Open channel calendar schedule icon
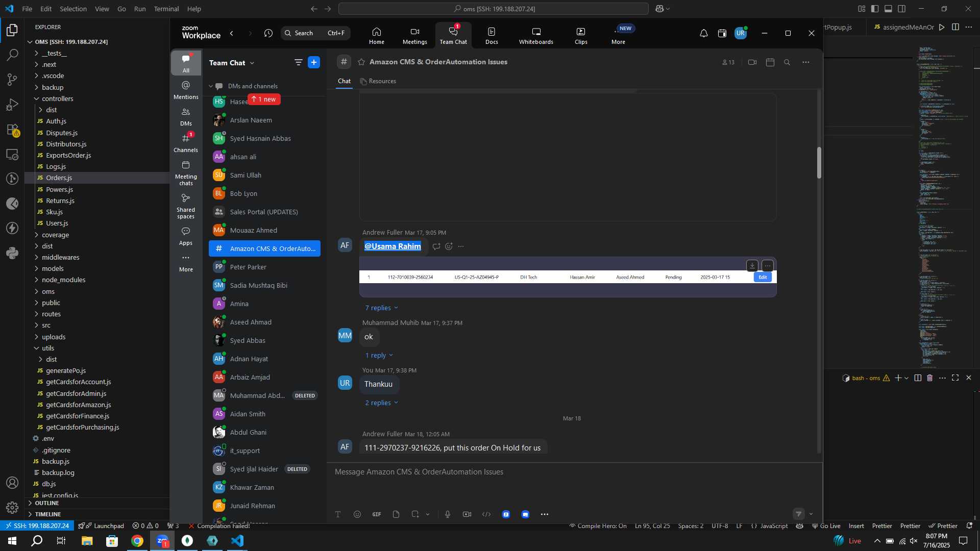980x551 pixels. point(770,62)
